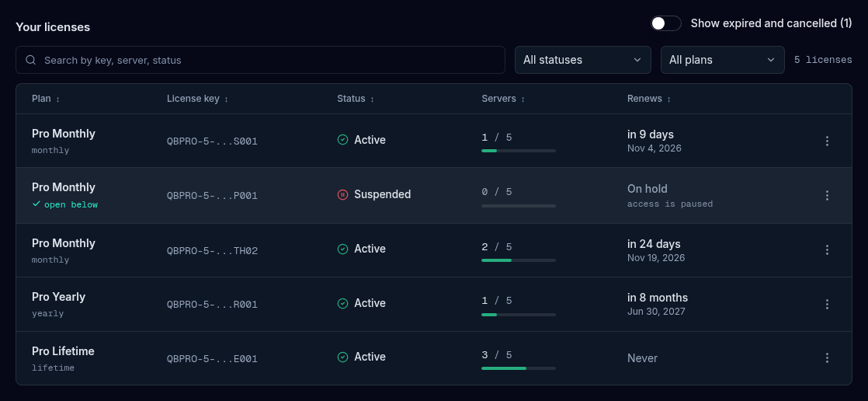Screen dimensions: 868x401
Task: Click license key QBPRO-5-...R001
Action: pyautogui.click(x=212, y=305)
